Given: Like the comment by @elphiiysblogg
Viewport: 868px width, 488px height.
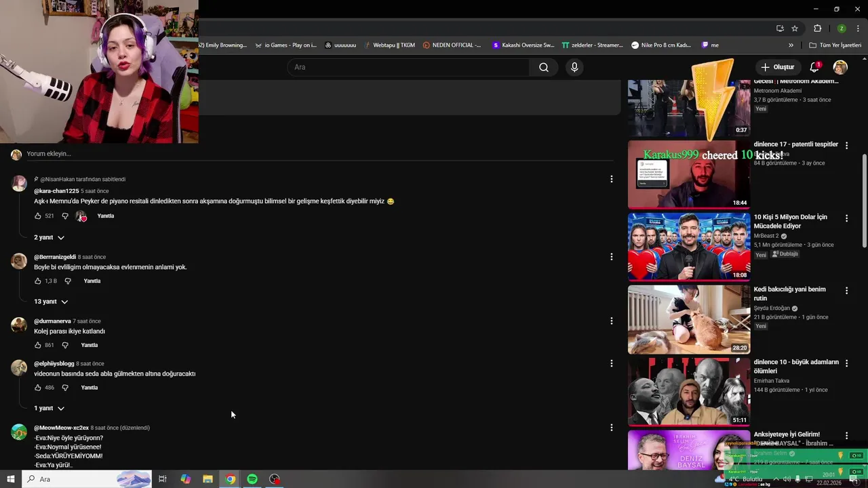Looking at the screenshot, I should [x=38, y=388].
